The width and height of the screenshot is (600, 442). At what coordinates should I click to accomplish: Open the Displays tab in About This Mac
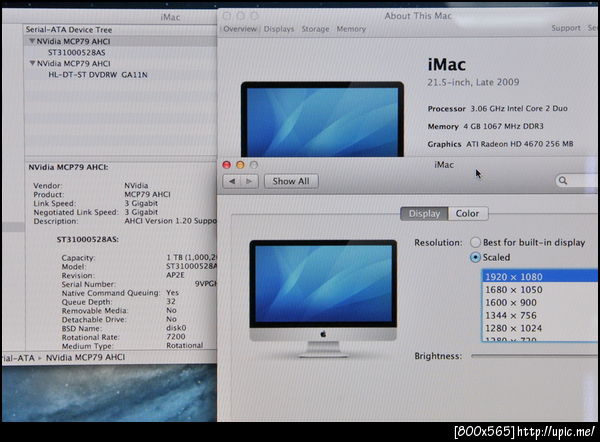(x=279, y=29)
